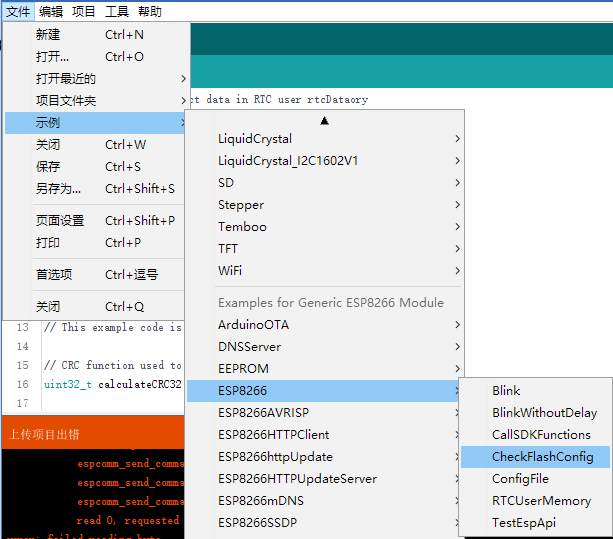The image size is (613, 539).
Task: Choose 保存 from the file menu
Action: click(95, 167)
